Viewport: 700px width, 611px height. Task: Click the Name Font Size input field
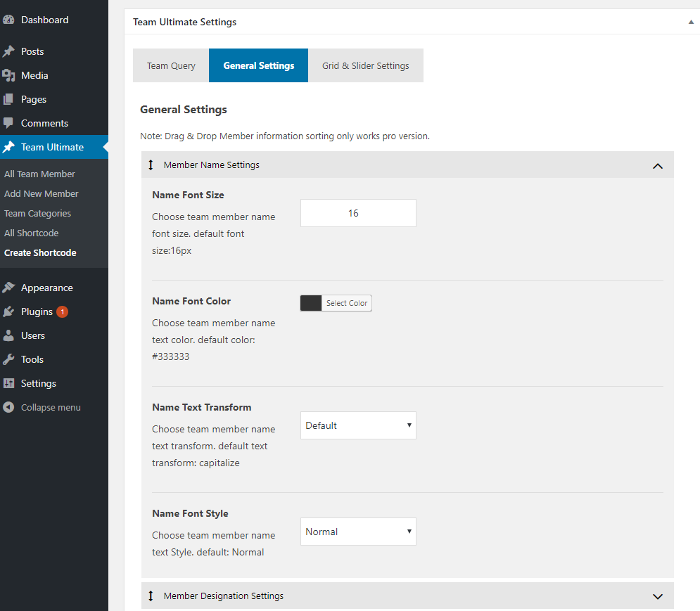358,213
